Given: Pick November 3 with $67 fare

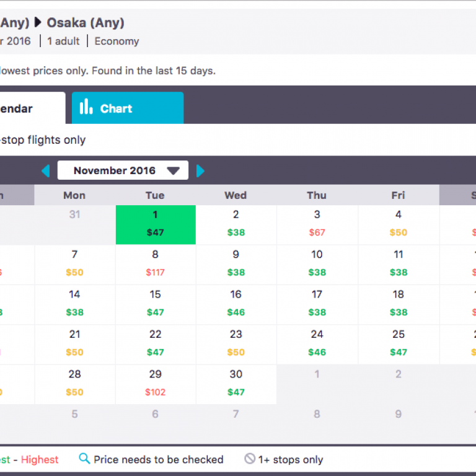Looking at the screenshot, I should pos(317,224).
